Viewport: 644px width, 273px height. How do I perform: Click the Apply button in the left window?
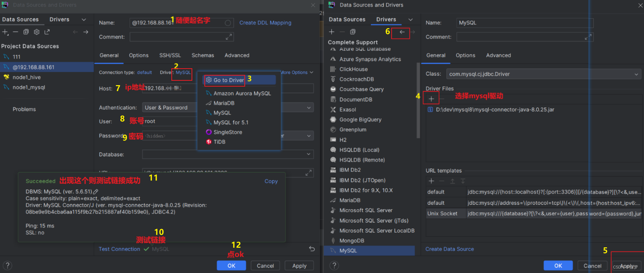click(299, 266)
